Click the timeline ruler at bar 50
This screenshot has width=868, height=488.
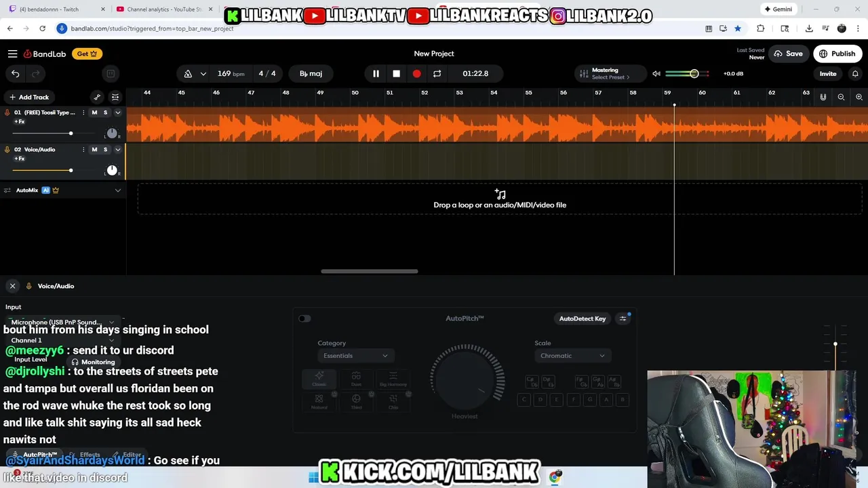[x=355, y=93]
